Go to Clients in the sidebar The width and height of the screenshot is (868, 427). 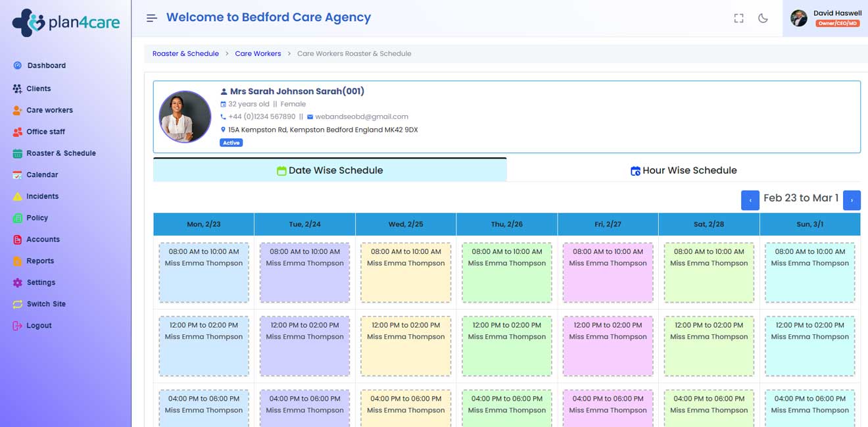[x=38, y=89]
